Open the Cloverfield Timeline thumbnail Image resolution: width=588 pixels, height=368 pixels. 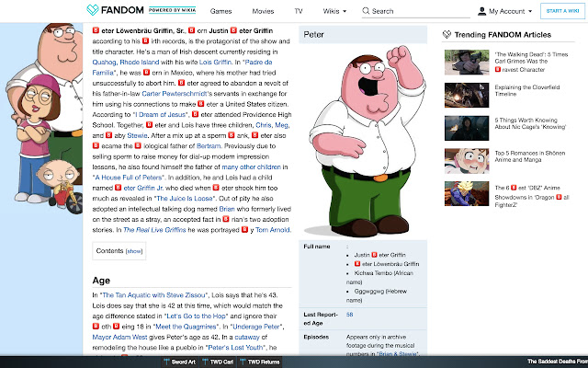pos(467,95)
